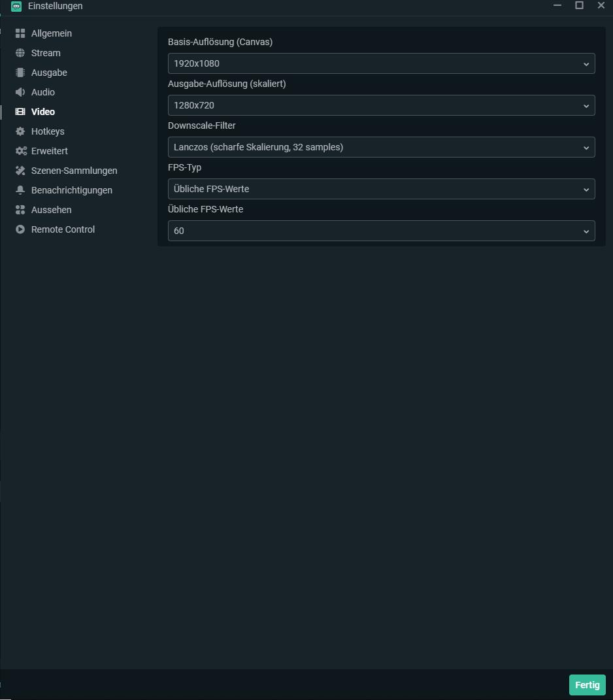Click the Video film icon
Viewport: 613px width, 700px height.
(20, 112)
